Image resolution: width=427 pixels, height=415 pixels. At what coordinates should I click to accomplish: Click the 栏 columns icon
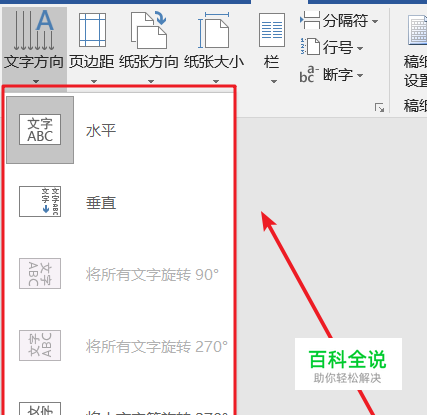pos(272,30)
